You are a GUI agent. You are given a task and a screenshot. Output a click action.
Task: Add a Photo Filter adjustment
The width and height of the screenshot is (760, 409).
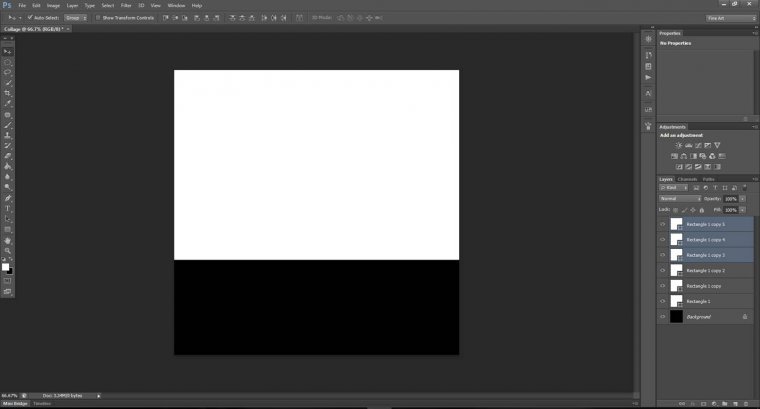[702, 156]
